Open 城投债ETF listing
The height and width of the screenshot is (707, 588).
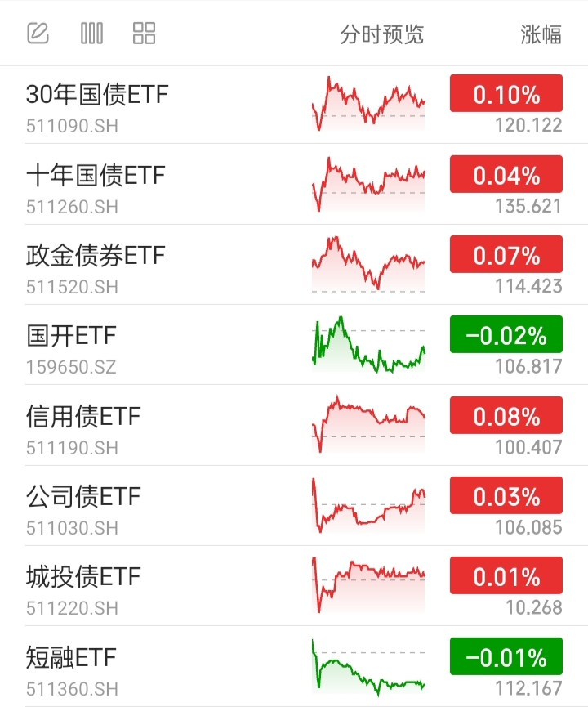click(x=294, y=586)
